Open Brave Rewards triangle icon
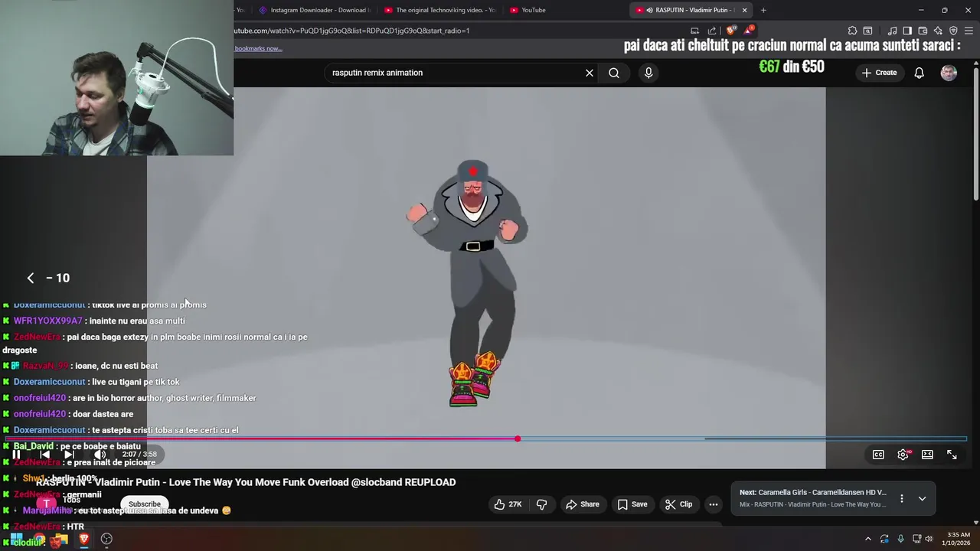The height and width of the screenshot is (551, 980). coord(749,31)
